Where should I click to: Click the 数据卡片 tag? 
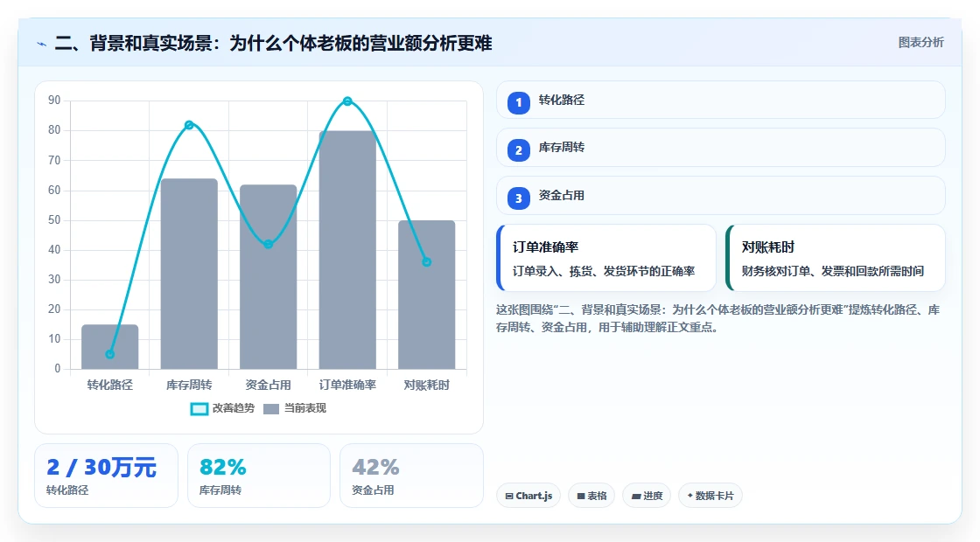[710, 496]
